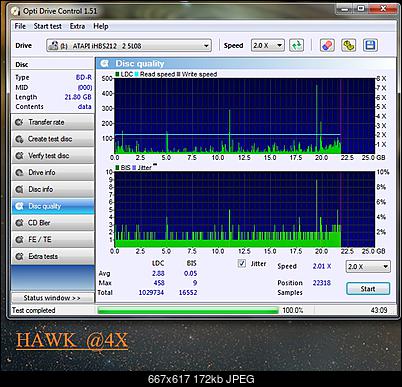Open the Start test menu
This screenshot has width=402, height=387.
[x=47, y=26]
